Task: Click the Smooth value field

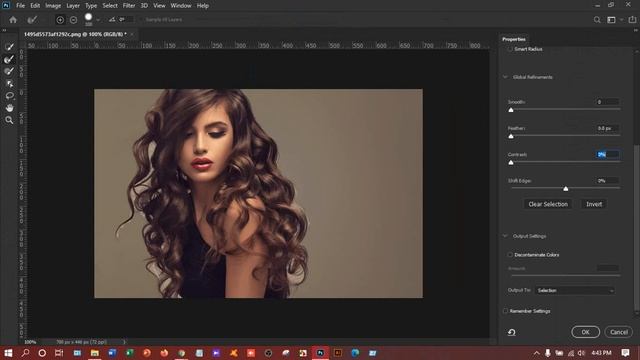Action: click(x=608, y=102)
